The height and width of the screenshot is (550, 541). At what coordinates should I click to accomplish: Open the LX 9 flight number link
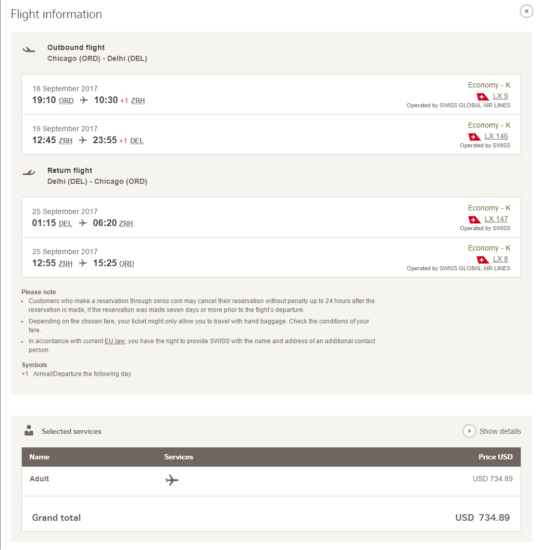[x=500, y=96]
